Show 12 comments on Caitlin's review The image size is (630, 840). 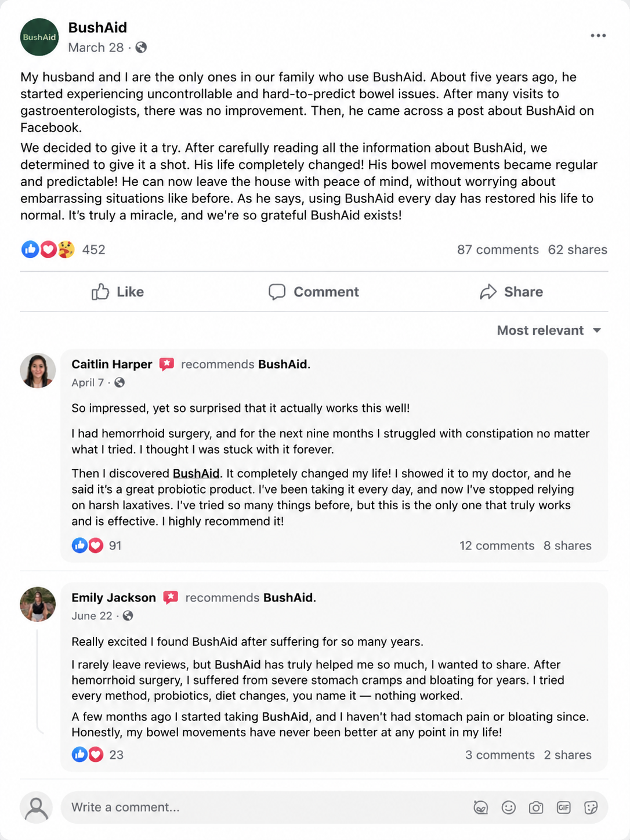coord(497,545)
